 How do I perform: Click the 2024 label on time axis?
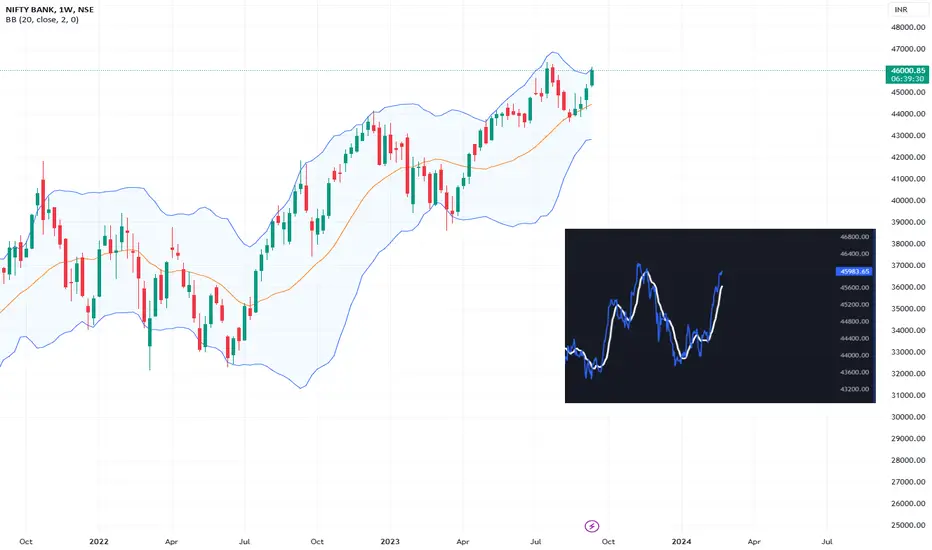tap(681, 542)
